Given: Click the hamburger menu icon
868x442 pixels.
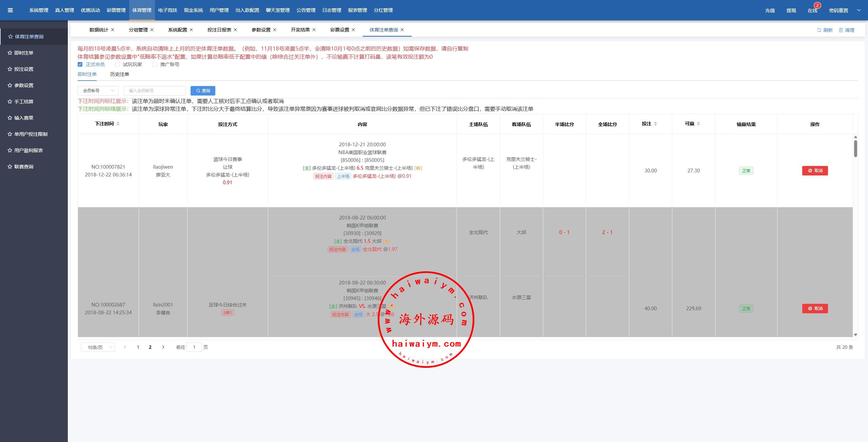Looking at the screenshot, I should [x=10, y=10].
